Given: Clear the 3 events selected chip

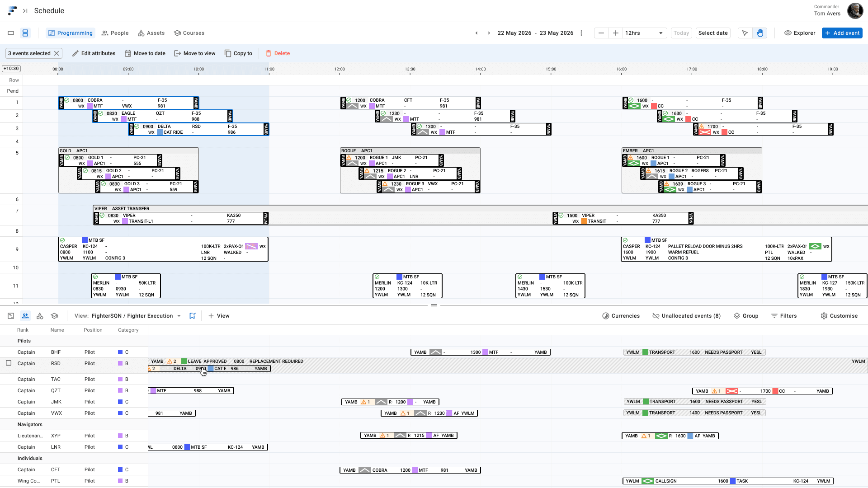Looking at the screenshot, I should click(57, 53).
